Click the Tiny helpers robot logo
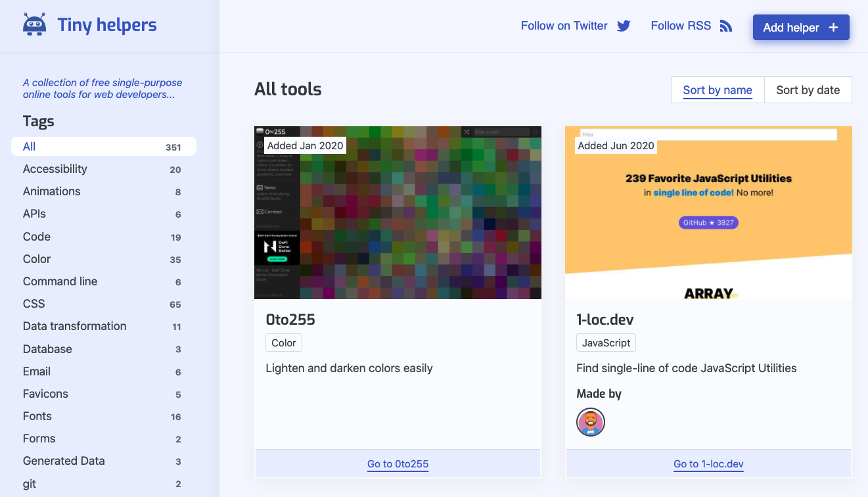 [x=34, y=25]
